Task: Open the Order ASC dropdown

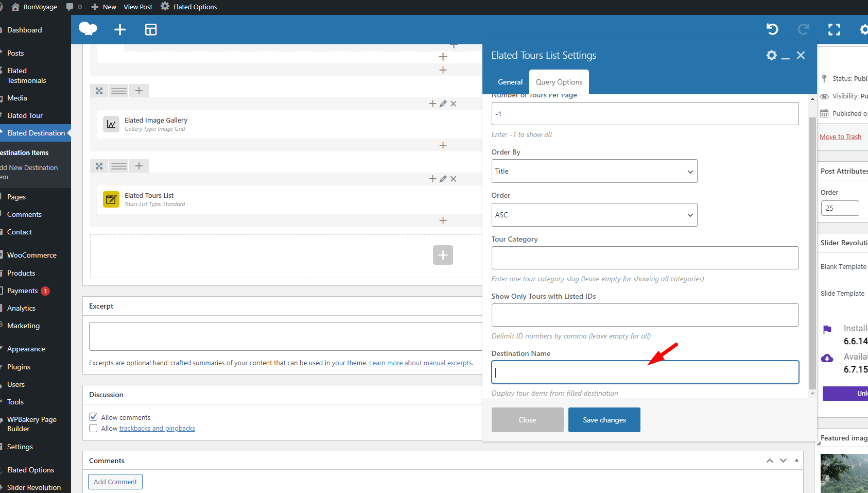Action: tap(594, 215)
